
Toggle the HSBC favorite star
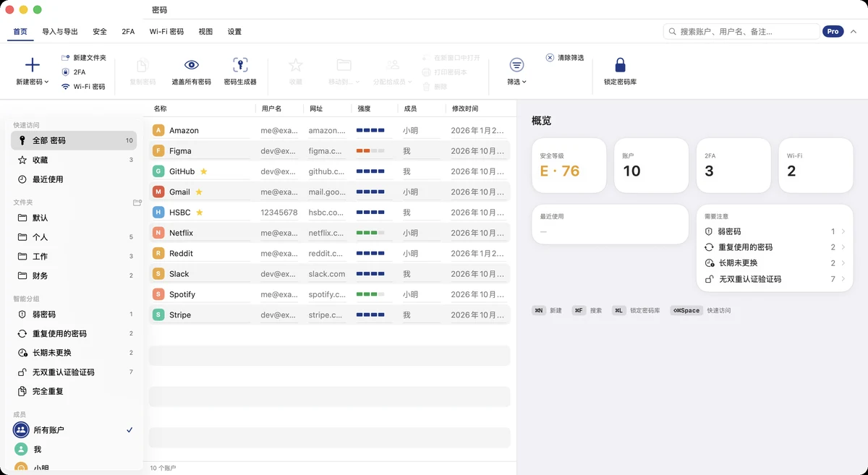(x=200, y=213)
